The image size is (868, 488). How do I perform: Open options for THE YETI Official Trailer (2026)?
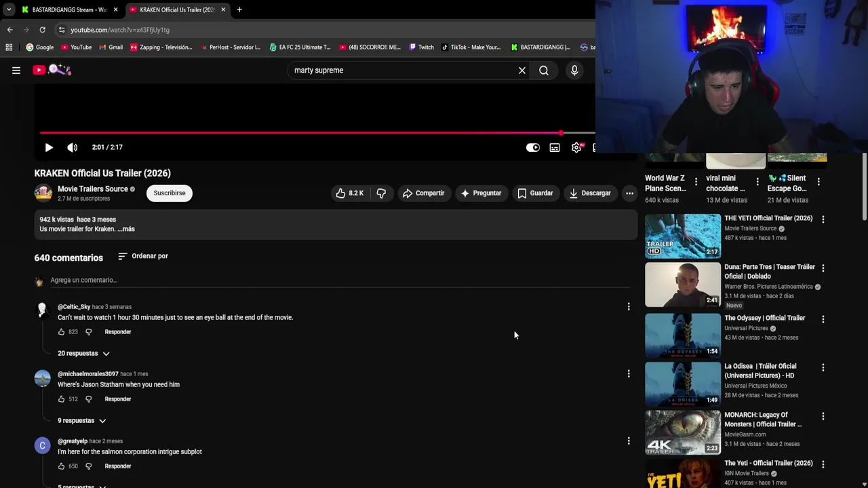point(823,220)
